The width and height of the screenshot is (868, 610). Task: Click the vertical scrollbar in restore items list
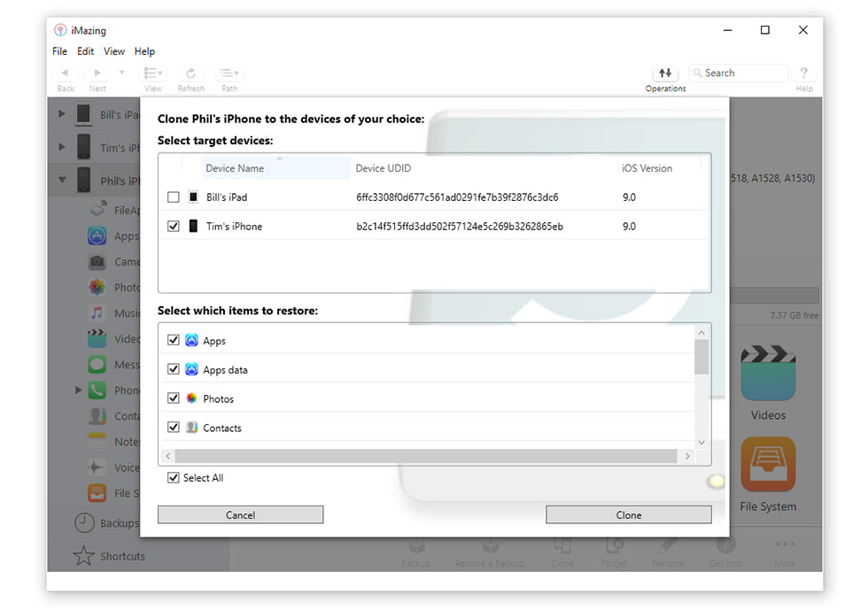point(701,357)
